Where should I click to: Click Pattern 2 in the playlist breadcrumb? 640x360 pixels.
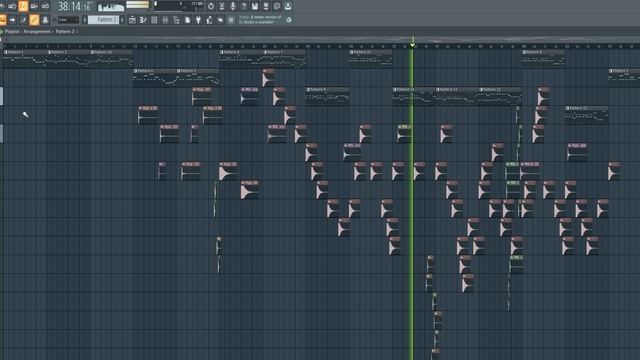tap(65, 31)
